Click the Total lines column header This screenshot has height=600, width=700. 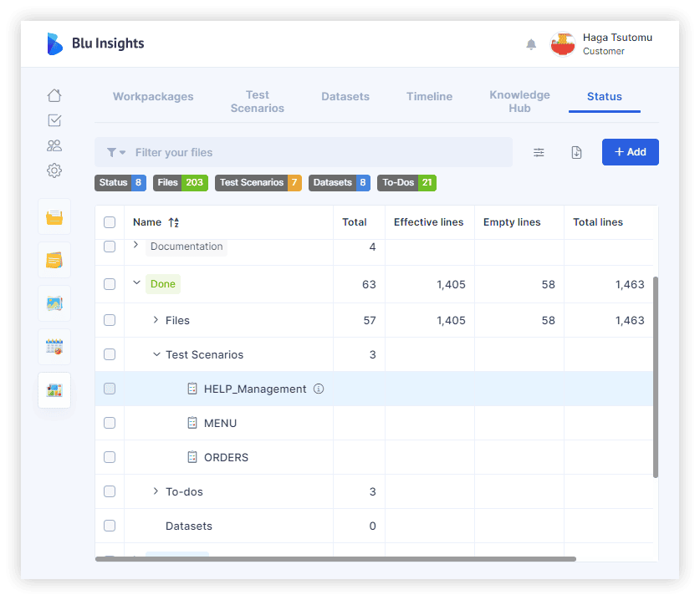[598, 222]
